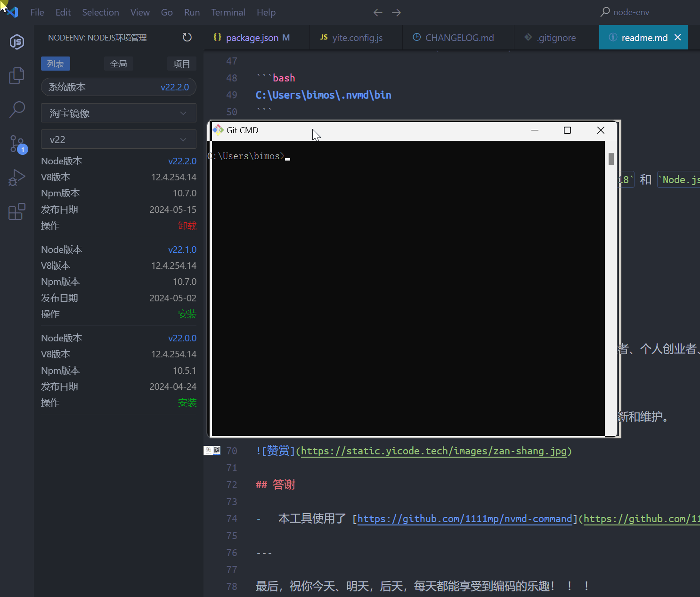Open Source Control with one change
The width and height of the screenshot is (700, 597).
pyautogui.click(x=18, y=144)
